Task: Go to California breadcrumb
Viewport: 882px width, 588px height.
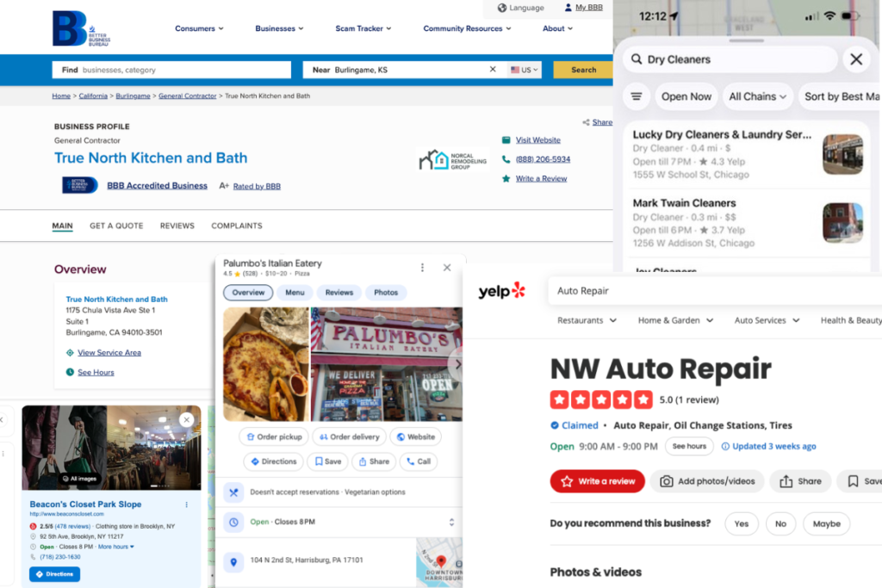Action: [93, 96]
